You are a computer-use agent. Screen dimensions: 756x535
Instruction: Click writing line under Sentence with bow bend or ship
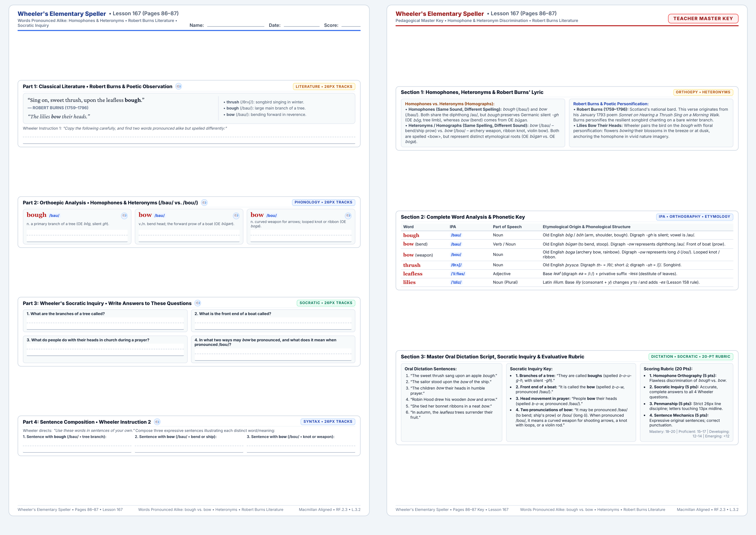(x=189, y=446)
